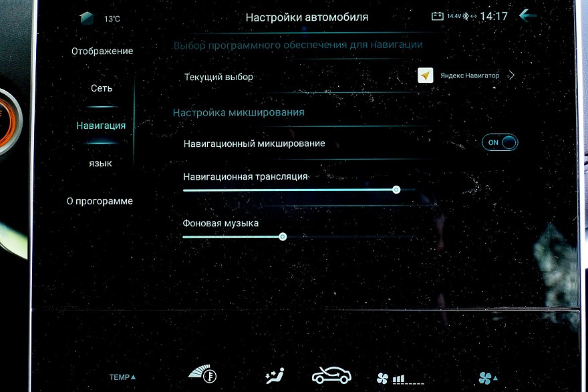588x392 pixels.
Task: Tap the Навигационный микширование label
Action: pyautogui.click(x=255, y=144)
